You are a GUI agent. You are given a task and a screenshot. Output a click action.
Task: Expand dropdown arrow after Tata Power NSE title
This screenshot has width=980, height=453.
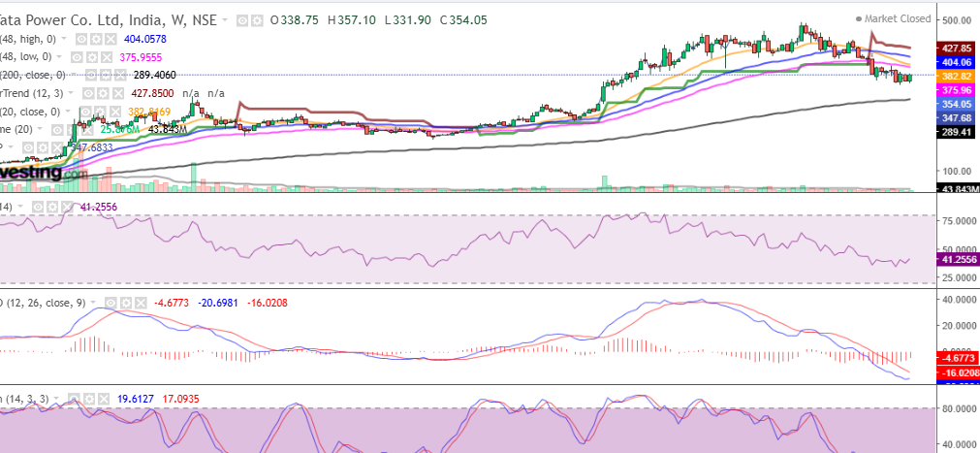pos(226,21)
